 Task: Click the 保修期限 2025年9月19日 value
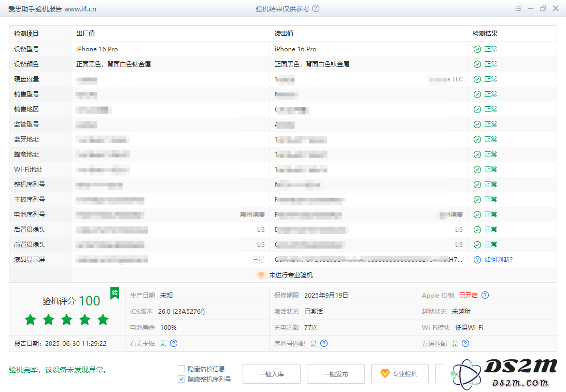pos(326,295)
